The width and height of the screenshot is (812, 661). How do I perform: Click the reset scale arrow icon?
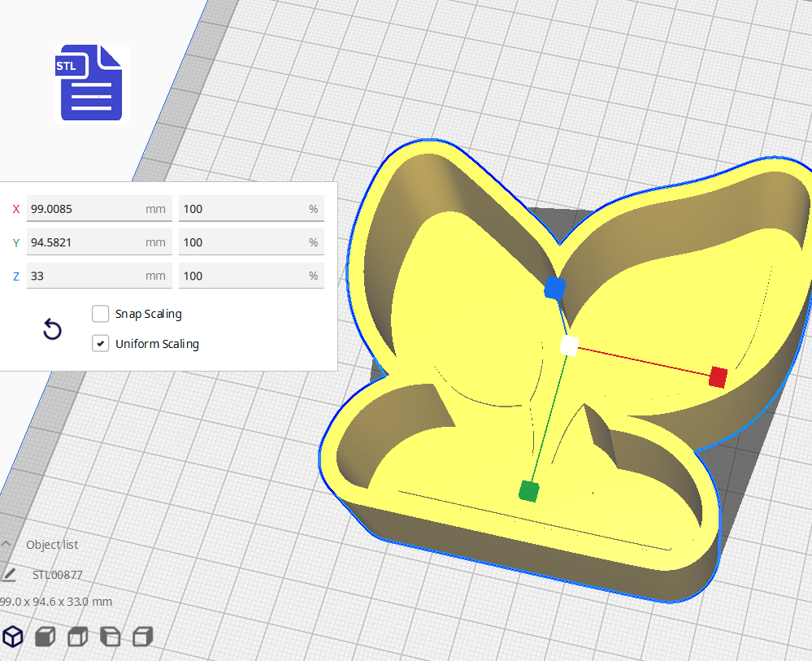(x=52, y=329)
